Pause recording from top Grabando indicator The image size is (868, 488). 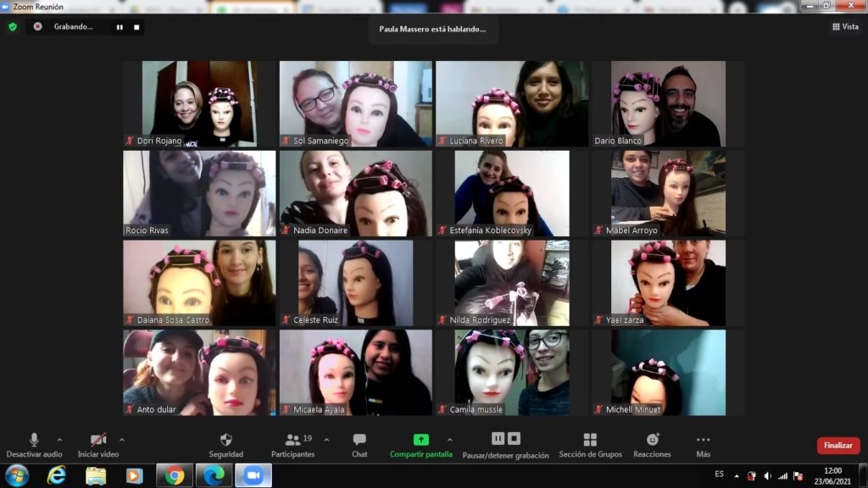click(120, 27)
